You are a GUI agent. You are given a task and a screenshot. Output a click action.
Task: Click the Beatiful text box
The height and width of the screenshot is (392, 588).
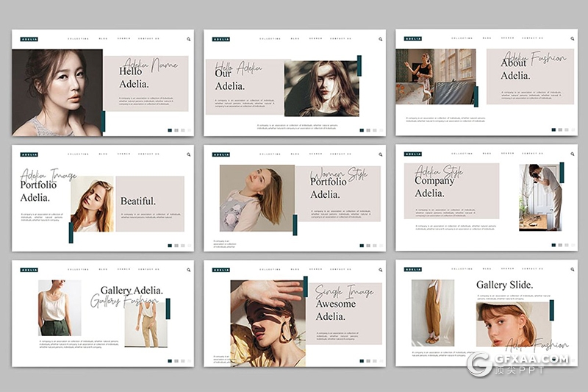tap(149, 203)
